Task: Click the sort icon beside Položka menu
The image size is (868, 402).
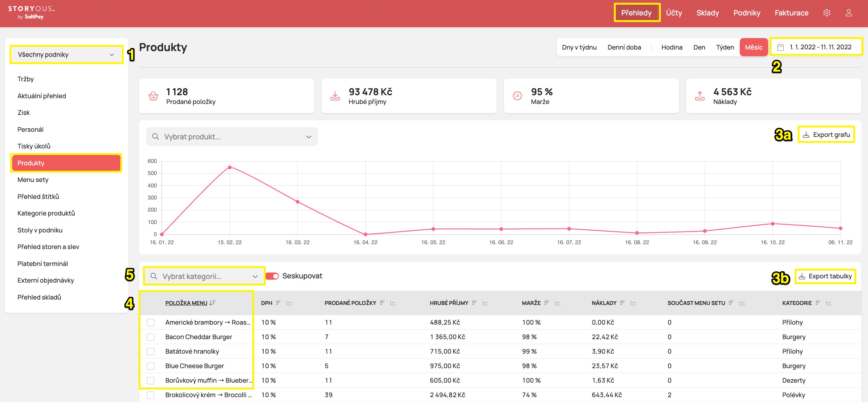Action: pos(212,303)
